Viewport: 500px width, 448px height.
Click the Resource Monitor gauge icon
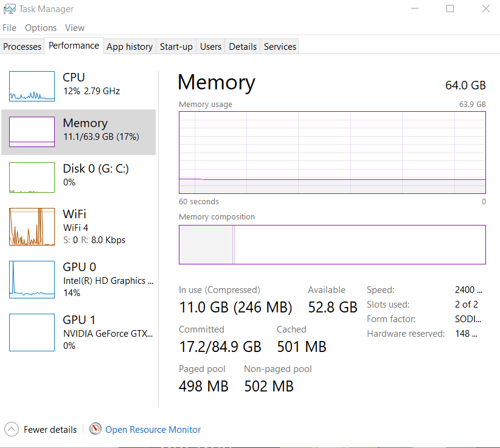point(95,429)
